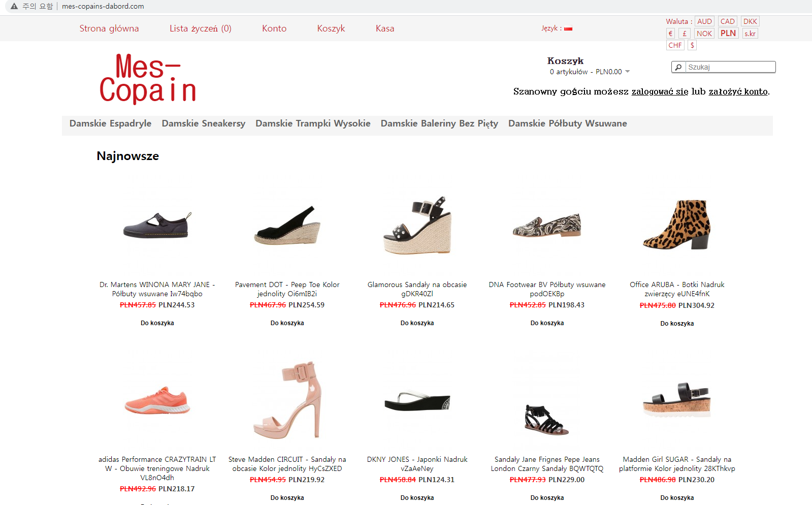Click Office ARUBA Botki title

pos(677,289)
